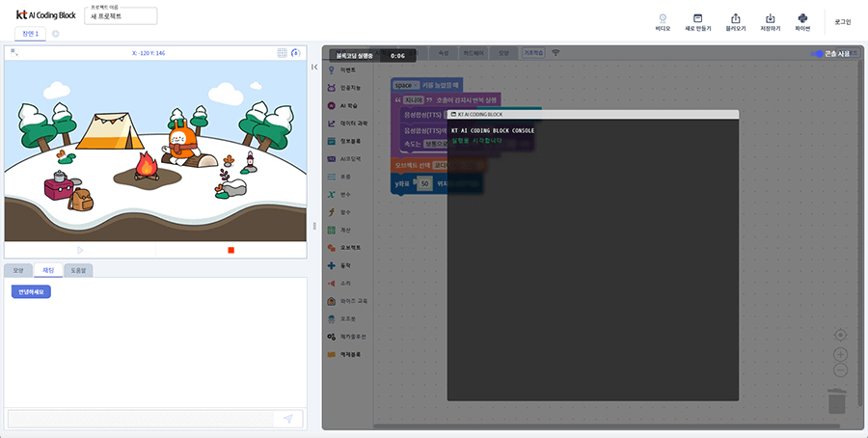Click the Wi-Fi connection icon
868x438 pixels.
[556, 53]
